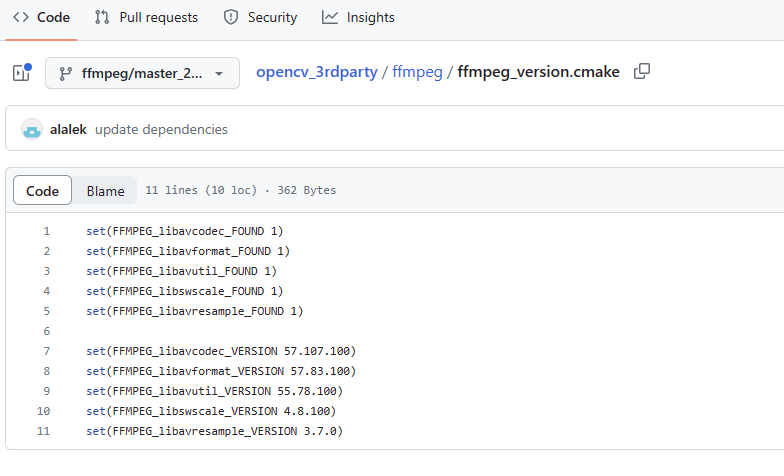
Task: Click the Security shield icon
Action: (x=230, y=18)
